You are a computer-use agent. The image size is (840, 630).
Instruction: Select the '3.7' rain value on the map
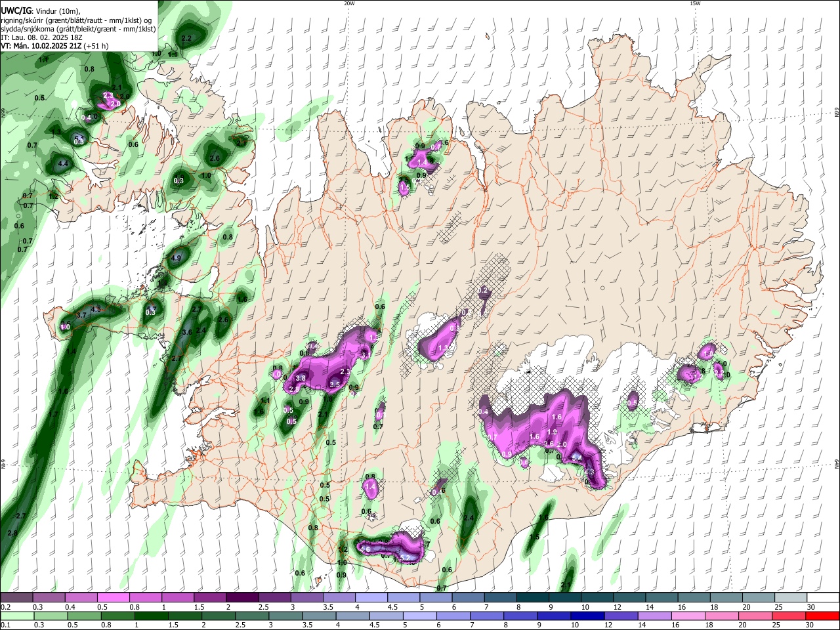[82, 316]
